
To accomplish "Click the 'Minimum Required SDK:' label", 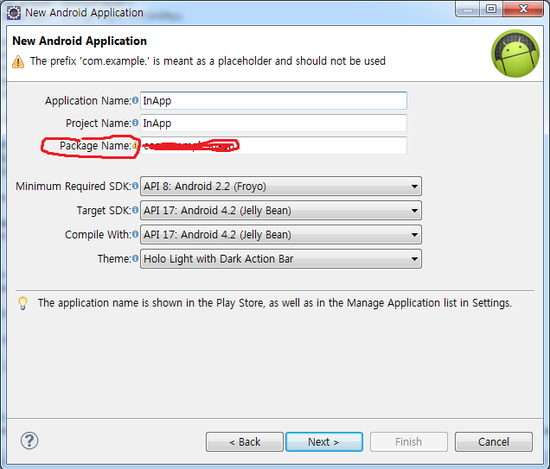I will [73, 186].
